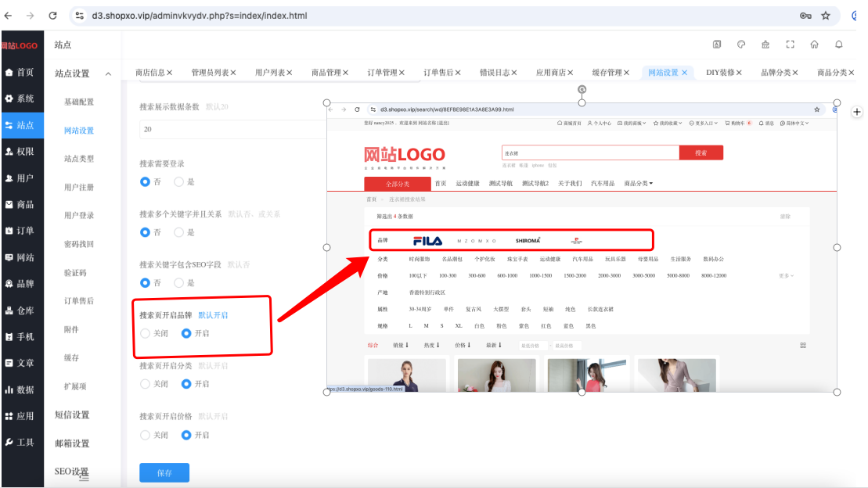868x488 pixels.
Task: Click the home icon in top header
Action: point(814,45)
